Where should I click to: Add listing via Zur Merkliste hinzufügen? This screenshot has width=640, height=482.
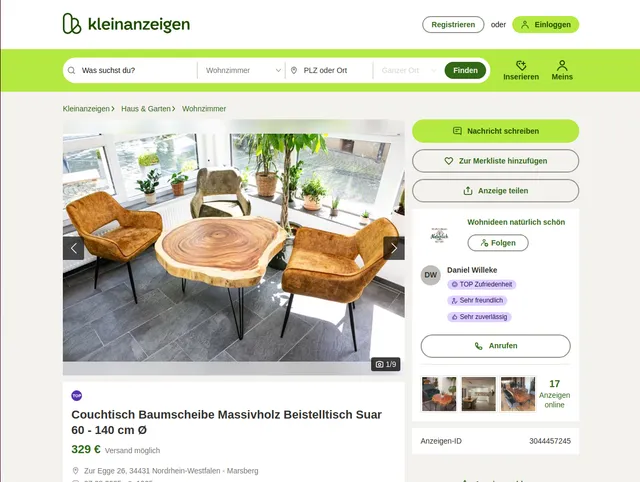[496, 161]
